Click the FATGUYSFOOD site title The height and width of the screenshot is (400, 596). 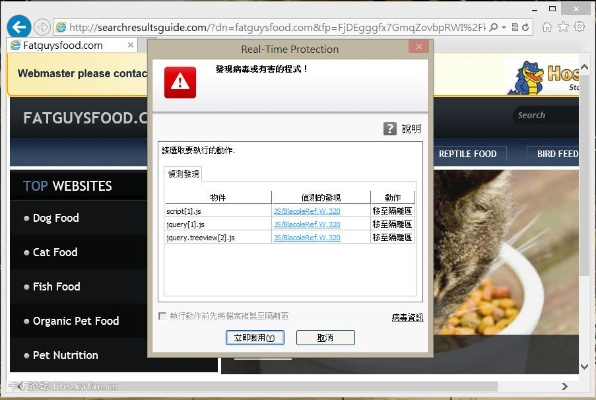tap(85, 117)
